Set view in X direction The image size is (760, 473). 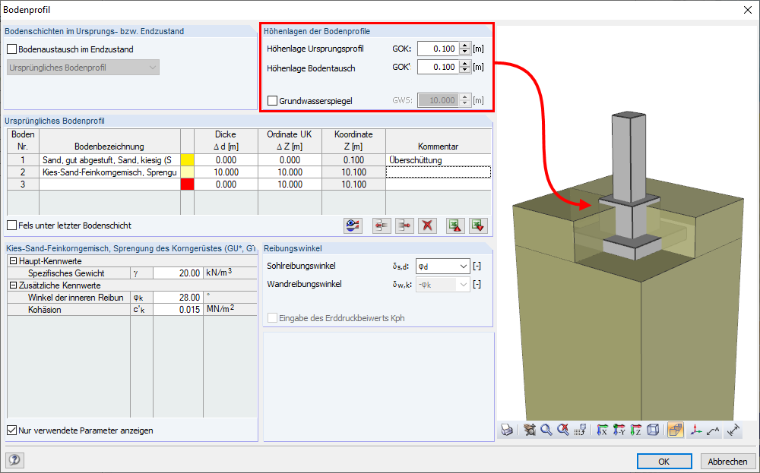pos(602,429)
